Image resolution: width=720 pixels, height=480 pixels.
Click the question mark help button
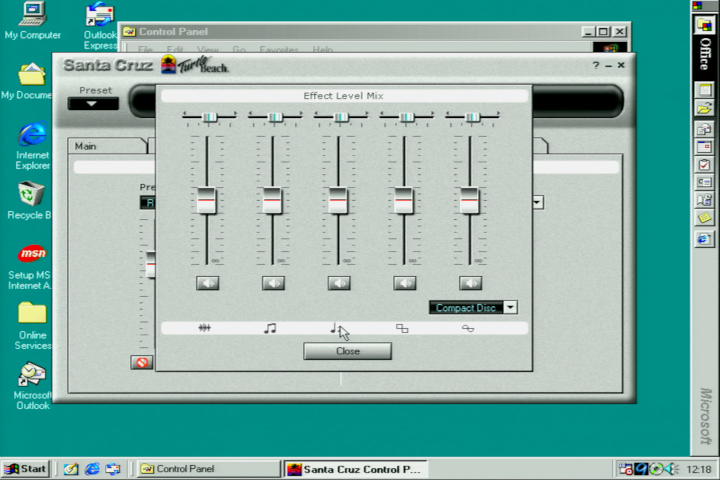click(x=596, y=65)
